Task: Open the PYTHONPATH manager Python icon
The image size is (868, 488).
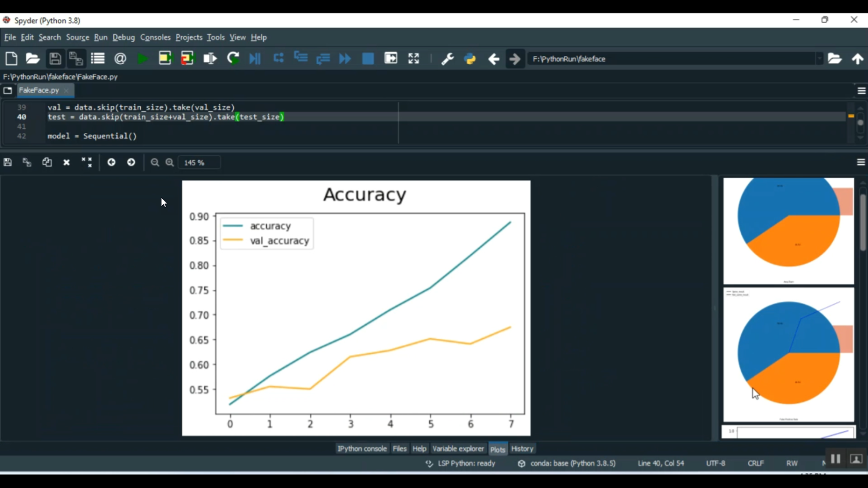Action: point(470,58)
